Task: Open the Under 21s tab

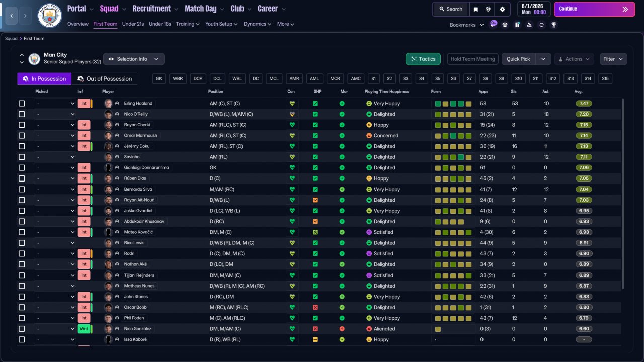Action: point(133,24)
